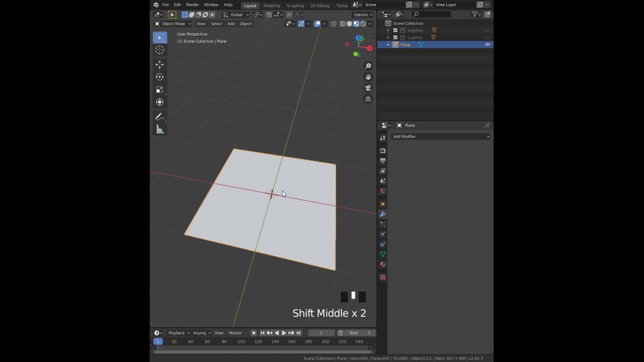Select the Rotate tool
Screen dimensions: 644x362
(x=160, y=77)
